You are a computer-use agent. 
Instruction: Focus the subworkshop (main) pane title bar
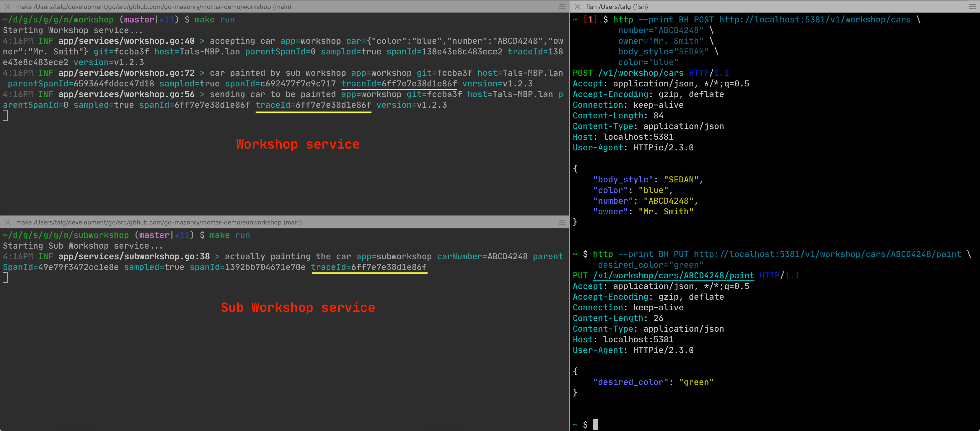(159, 222)
